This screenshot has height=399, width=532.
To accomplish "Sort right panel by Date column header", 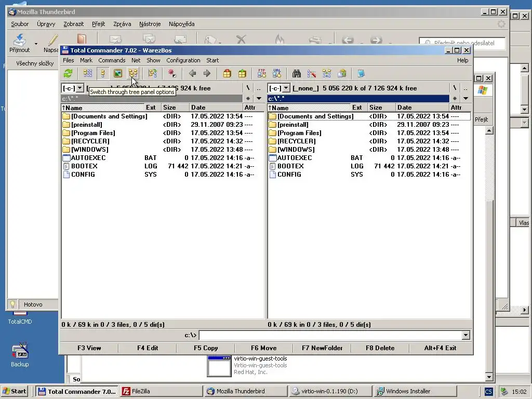I will tap(422, 108).
